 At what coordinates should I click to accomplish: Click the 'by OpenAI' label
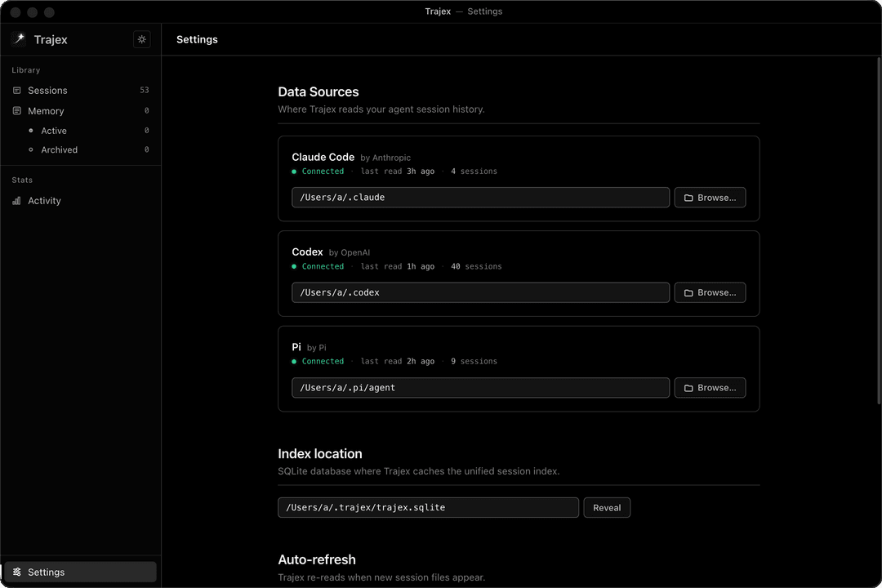coord(350,253)
